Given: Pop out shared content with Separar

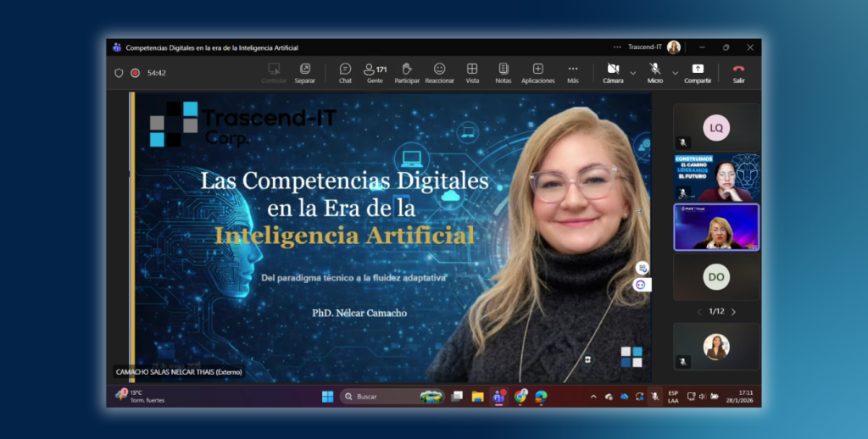Looking at the screenshot, I should [304, 73].
